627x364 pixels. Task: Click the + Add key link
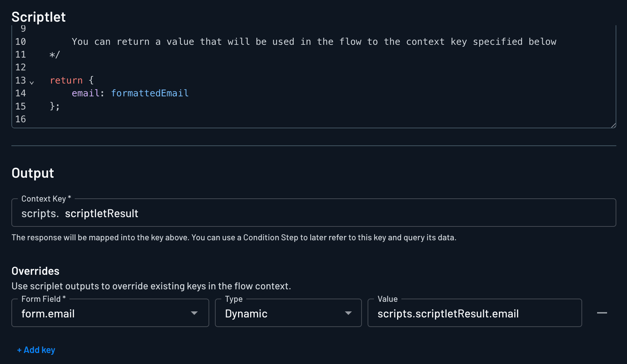[36, 350]
